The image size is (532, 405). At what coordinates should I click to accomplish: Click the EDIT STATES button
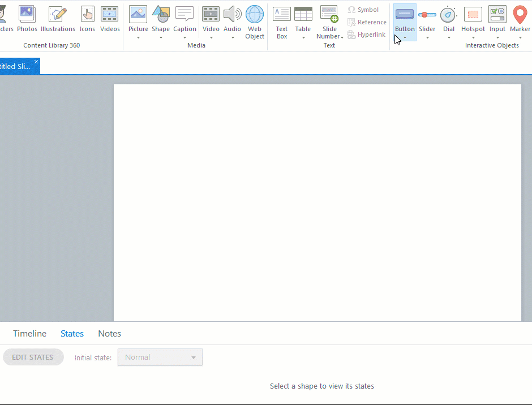33,357
